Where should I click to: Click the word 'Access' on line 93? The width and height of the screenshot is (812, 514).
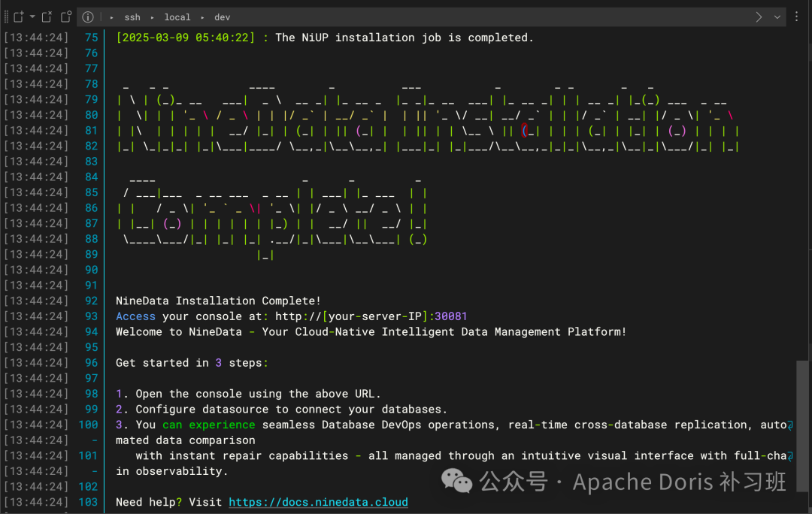(135, 316)
